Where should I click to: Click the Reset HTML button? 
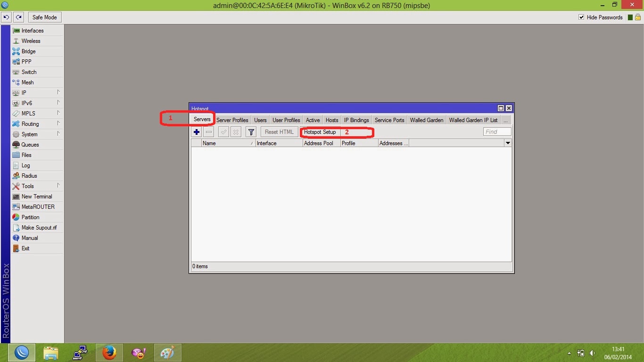[x=279, y=132]
